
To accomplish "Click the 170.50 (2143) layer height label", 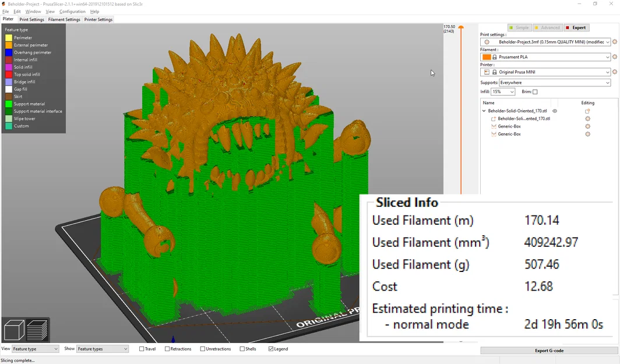I will 450,29.
